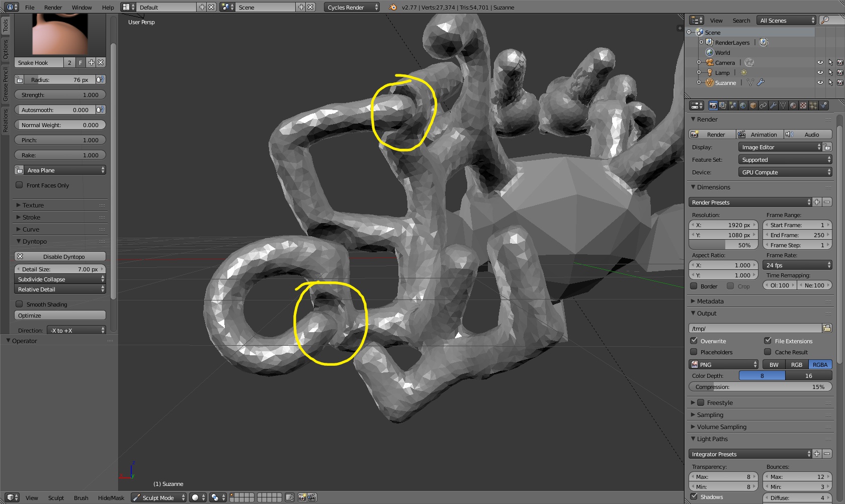Screen dimensions: 845x504
Task: Expand the Texture panel
Action: point(33,205)
